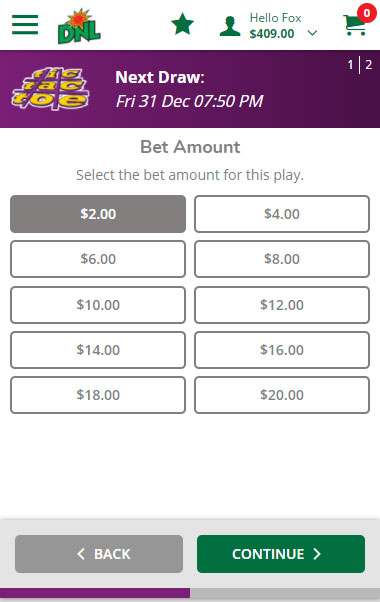Open the shopping cart
Viewport: 380px width, 602px height.
click(355, 25)
